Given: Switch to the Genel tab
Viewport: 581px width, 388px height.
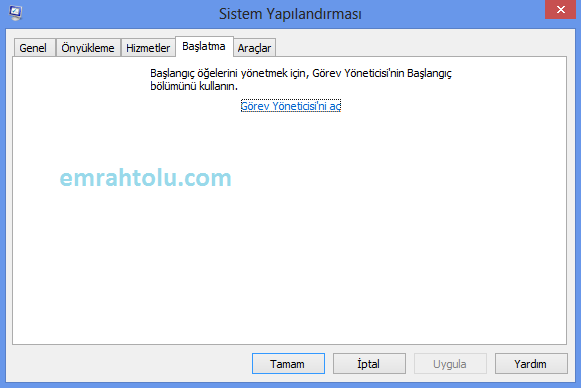Looking at the screenshot, I should tap(34, 48).
